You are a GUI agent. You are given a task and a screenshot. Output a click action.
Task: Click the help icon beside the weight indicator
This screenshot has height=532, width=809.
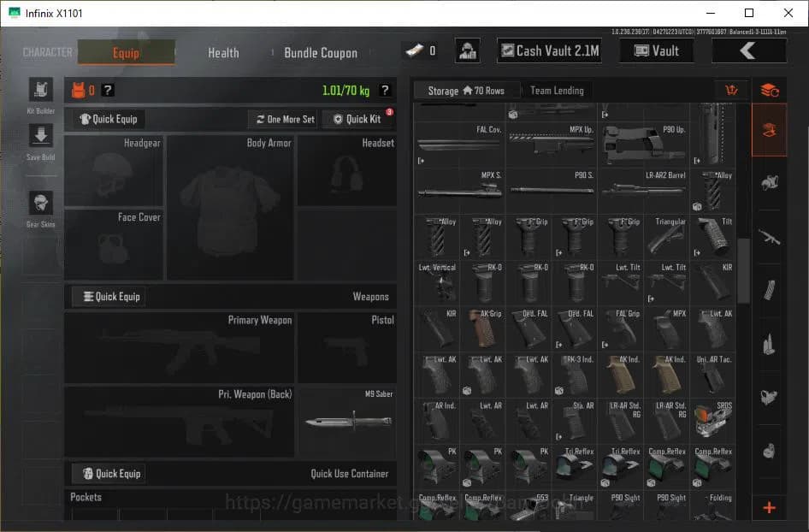coord(385,90)
